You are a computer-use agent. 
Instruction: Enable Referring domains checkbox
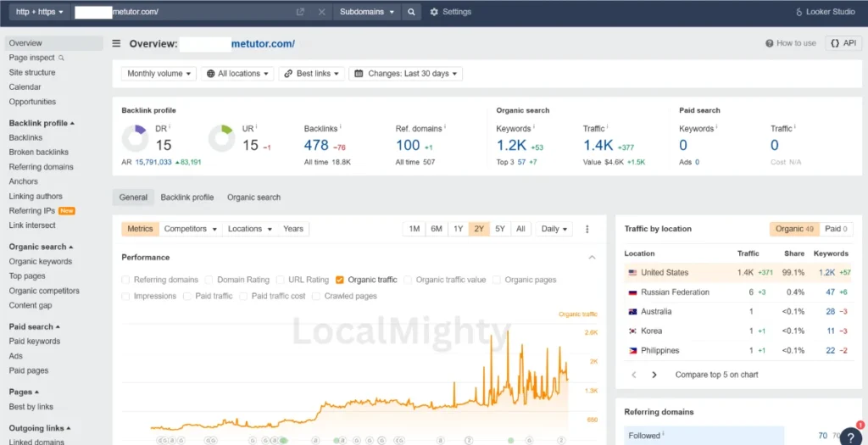tap(125, 280)
